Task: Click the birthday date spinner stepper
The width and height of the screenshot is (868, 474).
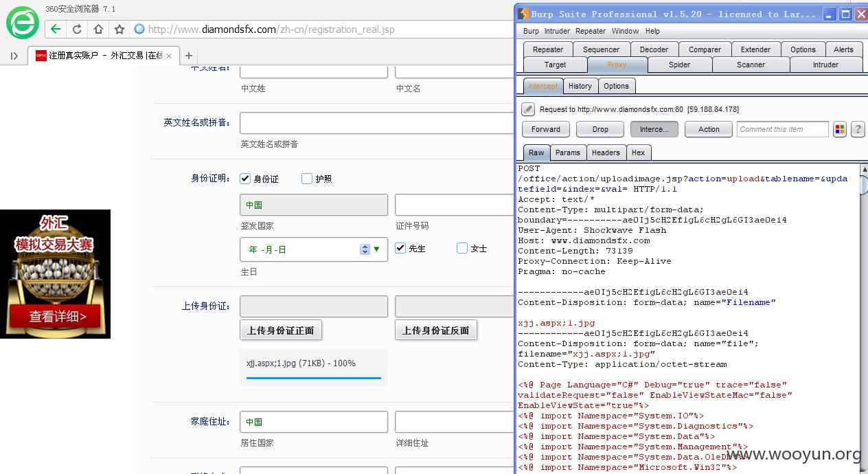Action: pos(365,249)
